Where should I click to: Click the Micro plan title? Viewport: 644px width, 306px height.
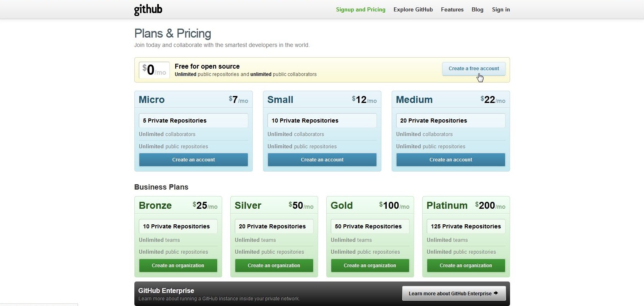(x=152, y=100)
